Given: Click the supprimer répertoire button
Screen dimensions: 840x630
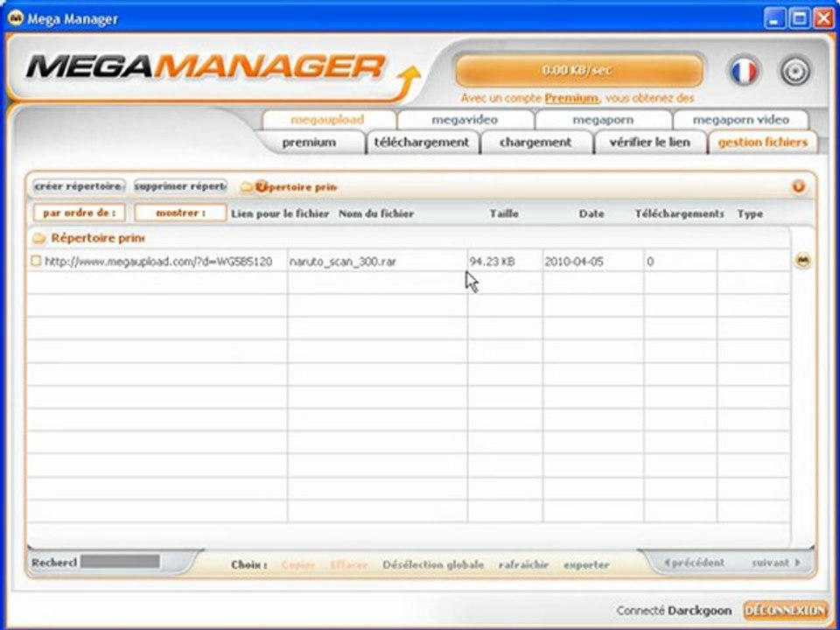Looking at the screenshot, I should [x=180, y=186].
